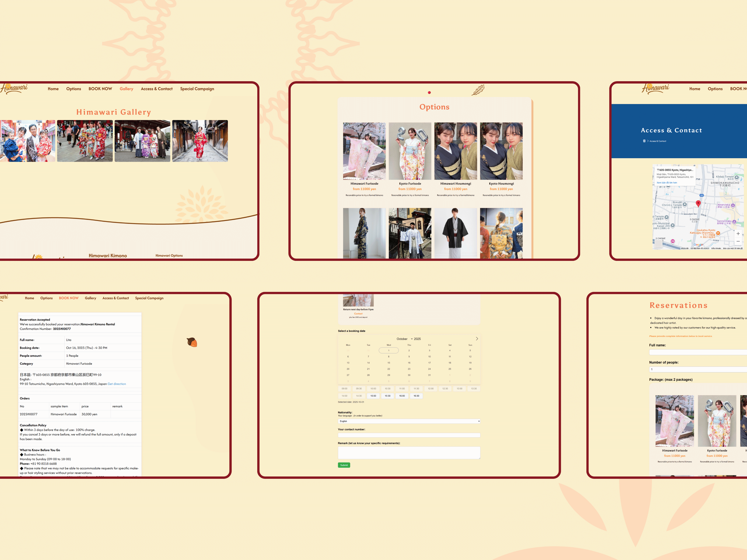Screen dimensions: 747x560
Task: Open the October month dropdown
Action: (x=404, y=339)
